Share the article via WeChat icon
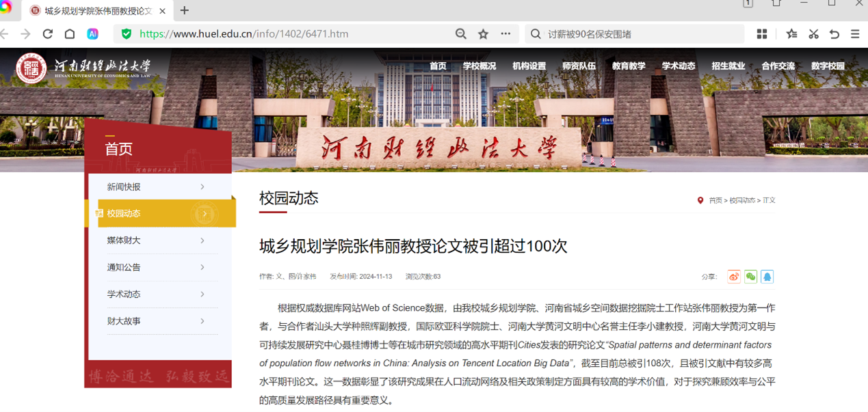The width and height of the screenshot is (868, 412). (x=750, y=277)
